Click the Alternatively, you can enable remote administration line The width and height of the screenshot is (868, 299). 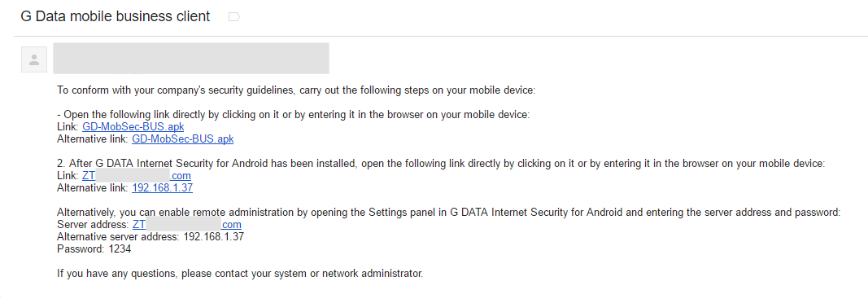coord(449,213)
